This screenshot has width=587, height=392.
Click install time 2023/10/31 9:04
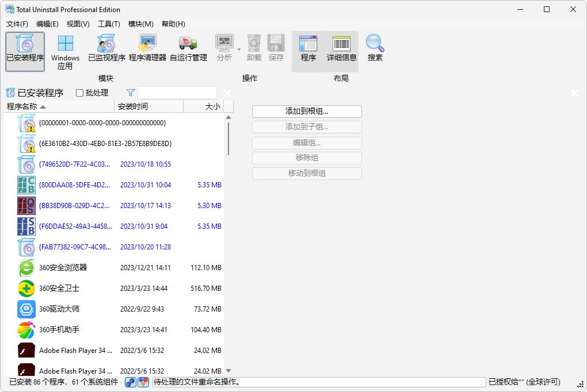tap(144, 226)
